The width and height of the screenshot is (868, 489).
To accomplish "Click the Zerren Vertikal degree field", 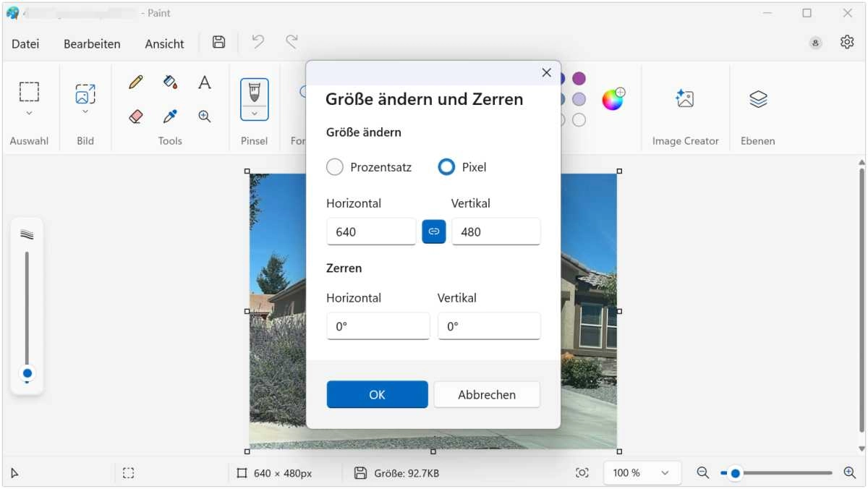I will point(489,326).
